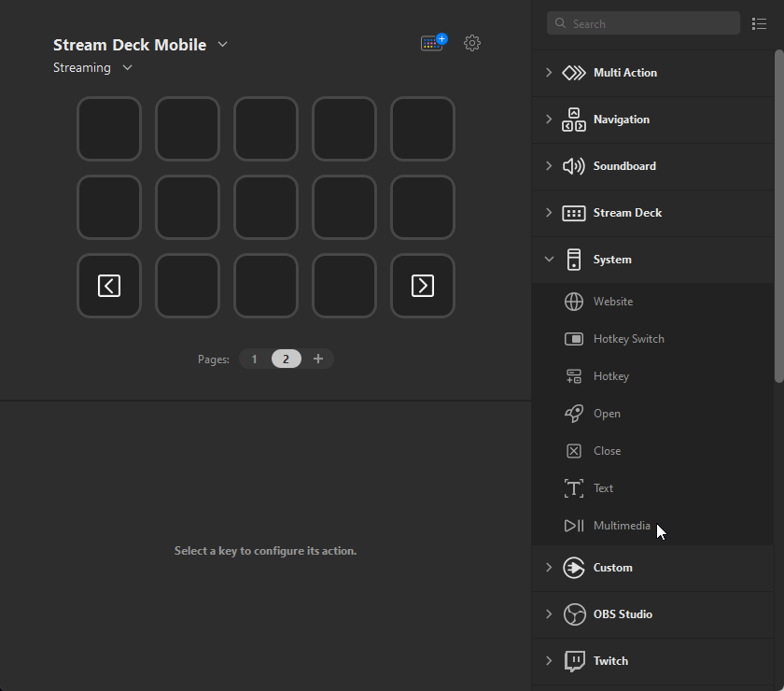Open the Stream Deck store icon

433,43
